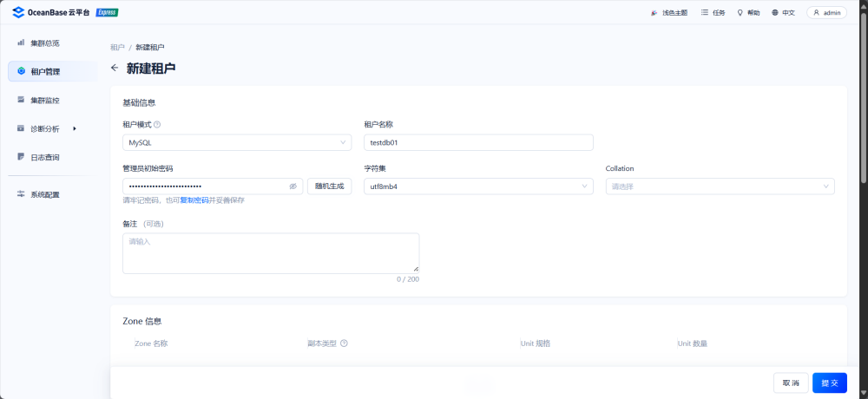Click the help lightbulb icon in header
Image resolution: width=868 pixels, height=399 pixels.
click(740, 12)
